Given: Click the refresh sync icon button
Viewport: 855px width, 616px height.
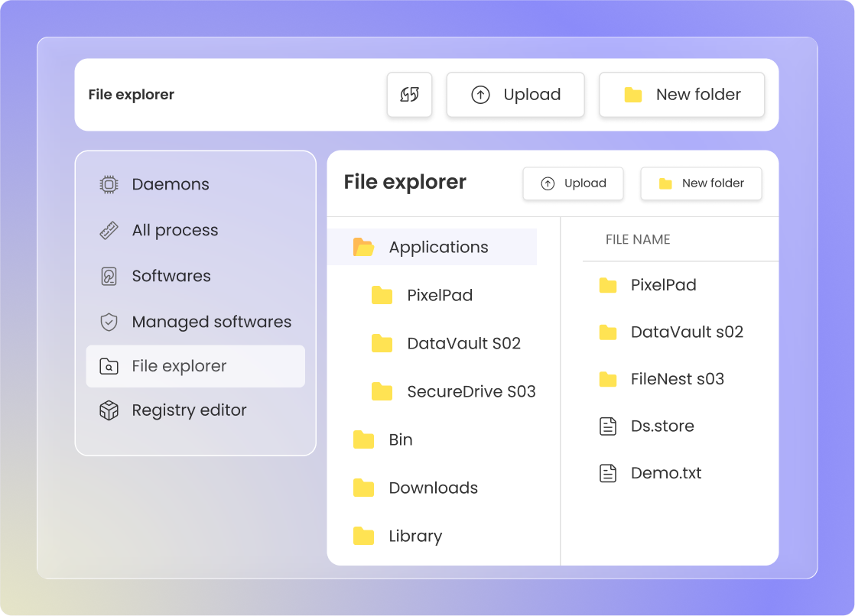Looking at the screenshot, I should [409, 95].
